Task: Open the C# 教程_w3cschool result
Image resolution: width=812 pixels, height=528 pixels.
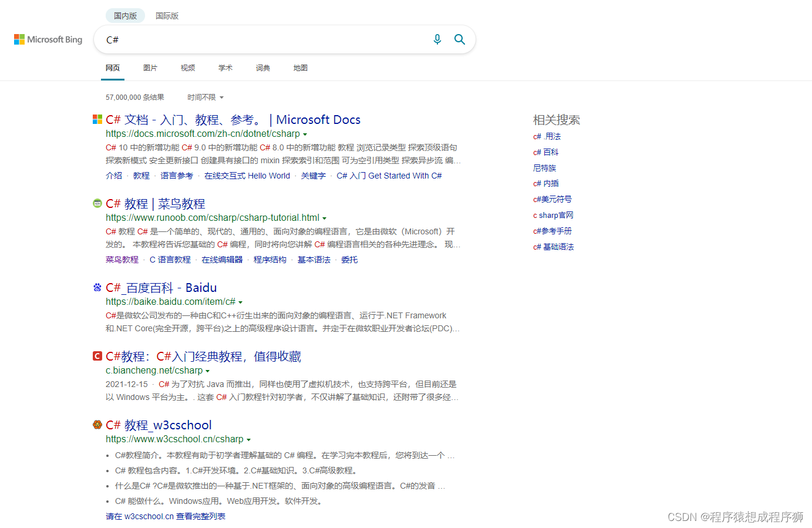Action: [x=159, y=425]
